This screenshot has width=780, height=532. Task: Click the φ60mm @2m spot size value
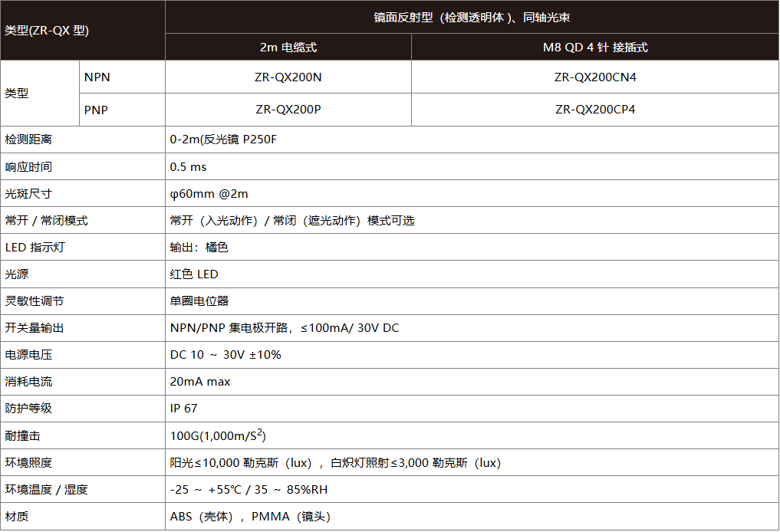tap(209, 193)
